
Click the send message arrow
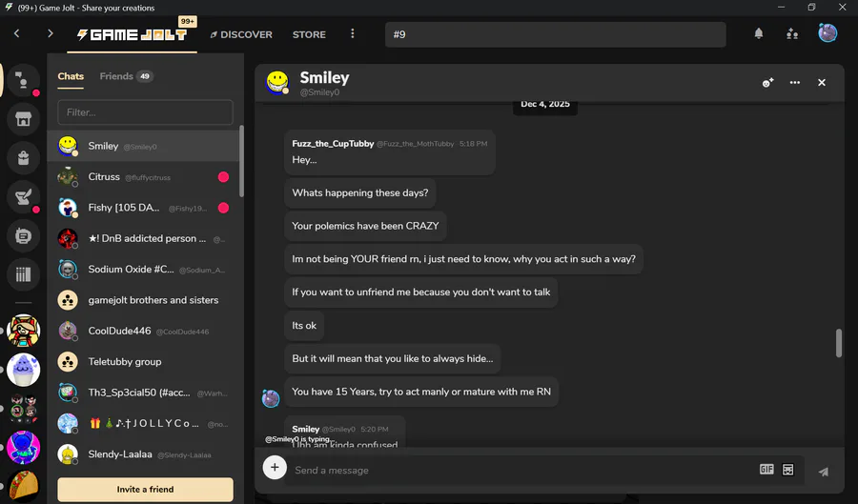pos(824,472)
